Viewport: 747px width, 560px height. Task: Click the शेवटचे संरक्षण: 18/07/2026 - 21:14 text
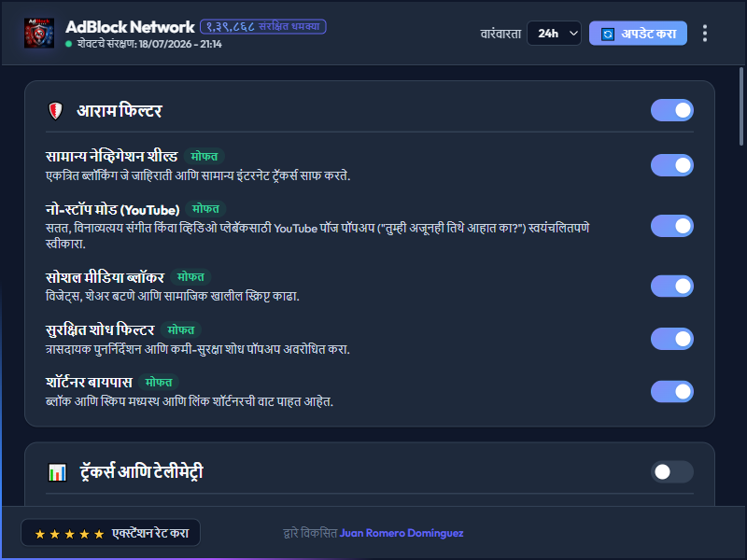tap(149, 44)
